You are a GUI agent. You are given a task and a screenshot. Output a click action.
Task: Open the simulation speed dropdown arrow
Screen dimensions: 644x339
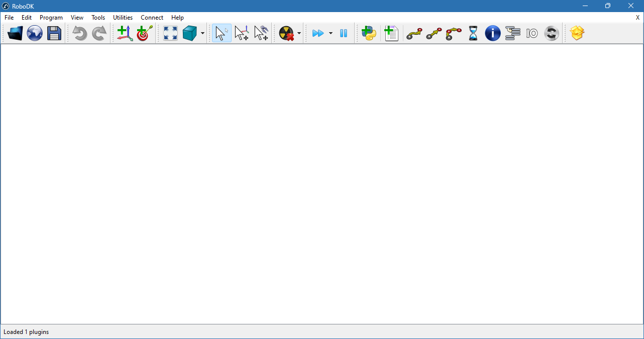tap(331, 34)
